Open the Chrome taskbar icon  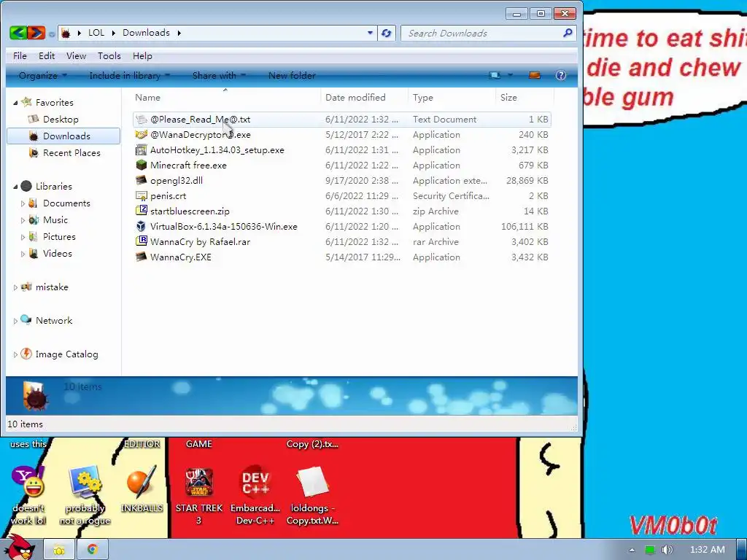[92, 550]
